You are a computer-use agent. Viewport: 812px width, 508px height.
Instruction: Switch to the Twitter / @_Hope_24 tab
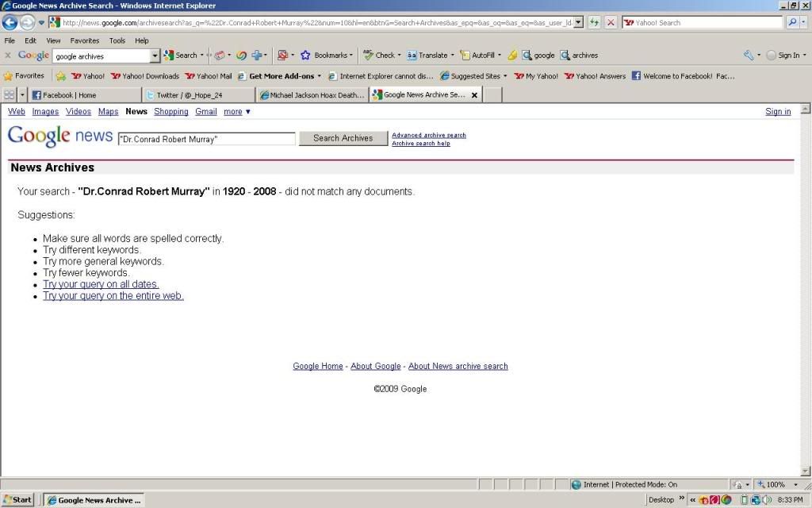pyautogui.click(x=198, y=95)
